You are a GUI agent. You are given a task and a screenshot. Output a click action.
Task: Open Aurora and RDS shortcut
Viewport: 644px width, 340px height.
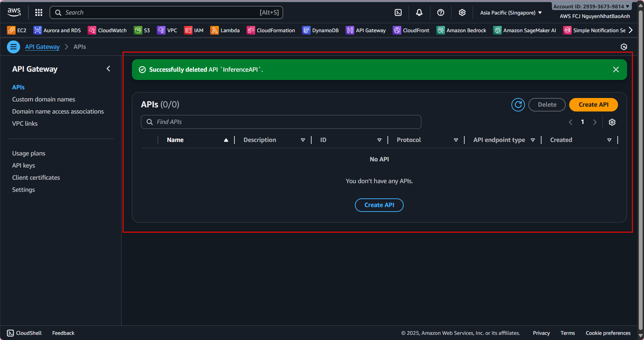click(x=57, y=30)
